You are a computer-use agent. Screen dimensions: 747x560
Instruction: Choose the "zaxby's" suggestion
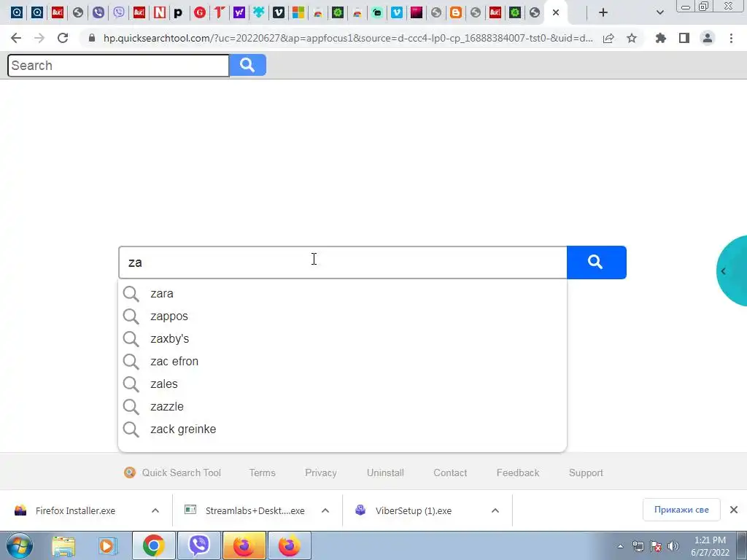343,338
